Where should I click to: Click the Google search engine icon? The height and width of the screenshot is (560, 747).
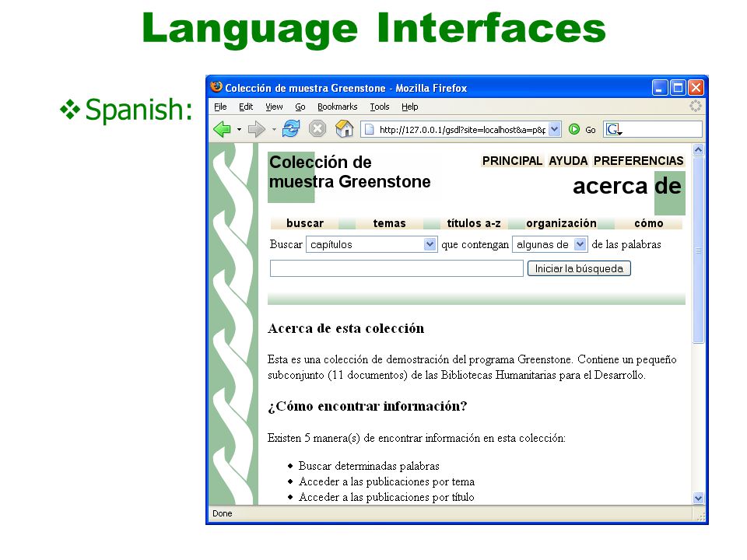pyautogui.click(x=614, y=129)
